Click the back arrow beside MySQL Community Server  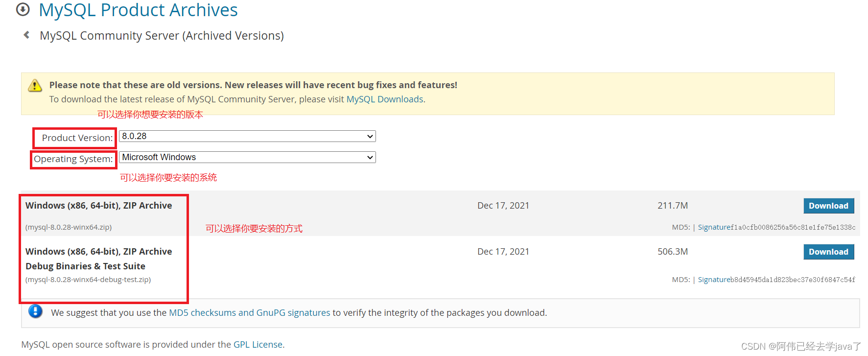(27, 35)
